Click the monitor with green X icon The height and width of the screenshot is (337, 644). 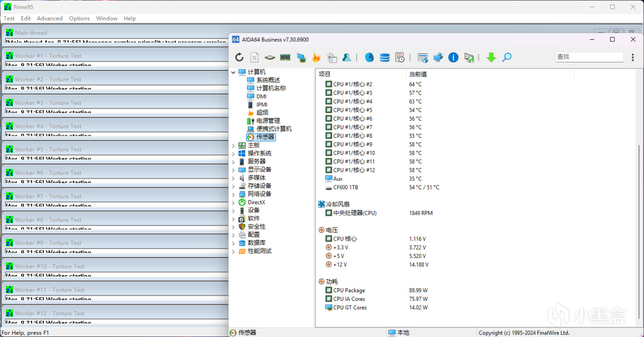469,57
